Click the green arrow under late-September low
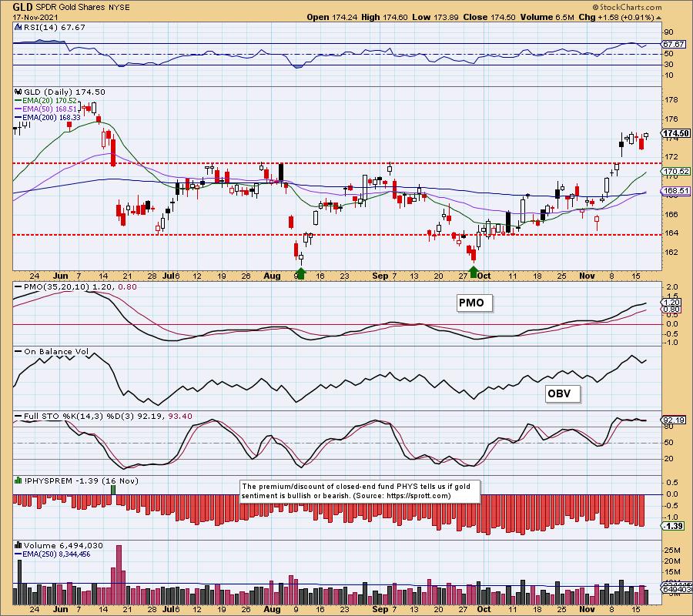The height and width of the screenshot is (616, 693). (474, 272)
